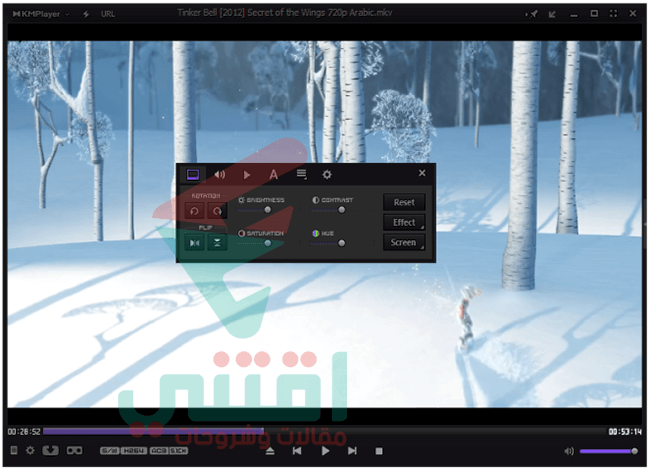Viewport: 650px width, 472px height.
Task: Click elapsed time 00:28:52
Action: point(24,432)
